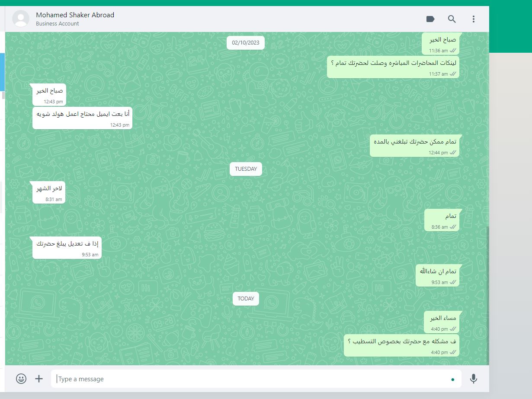Open the label tag icon in chat header
This screenshot has height=399, width=532.
coord(430,19)
